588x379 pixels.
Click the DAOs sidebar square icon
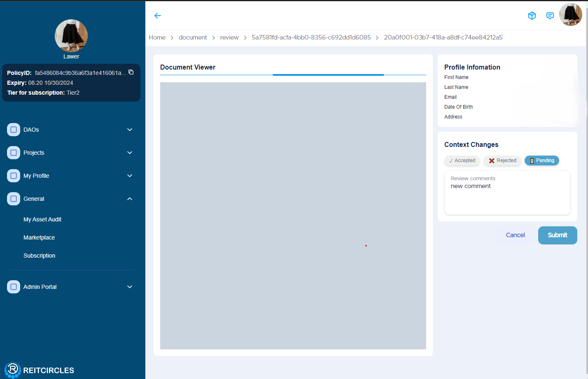(14, 130)
